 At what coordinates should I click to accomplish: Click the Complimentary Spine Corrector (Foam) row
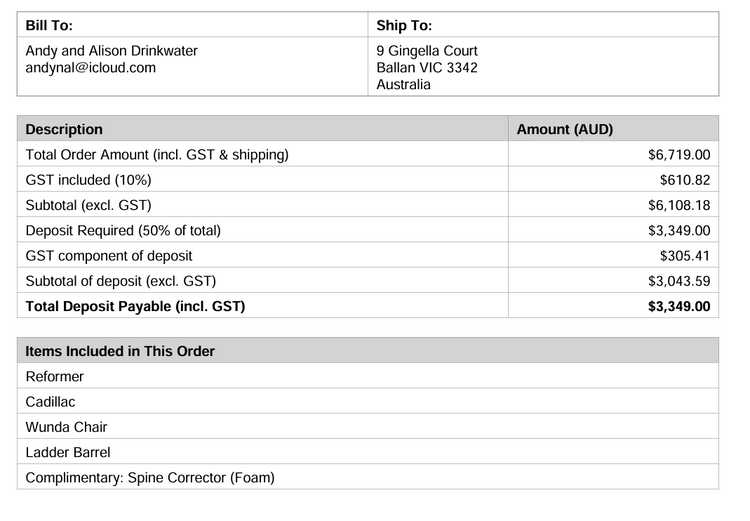(x=150, y=477)
